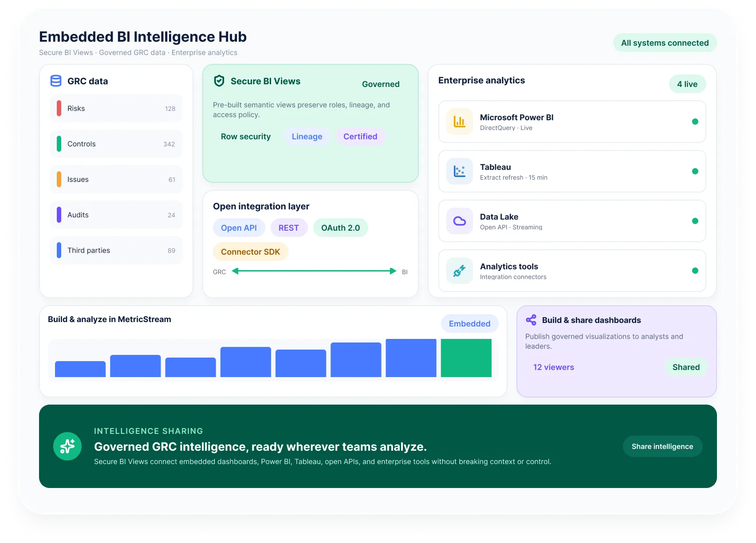The width and height of the screenshot is (756, 543).
Task: Select the Lineage tag
Action: click(307, 137)
